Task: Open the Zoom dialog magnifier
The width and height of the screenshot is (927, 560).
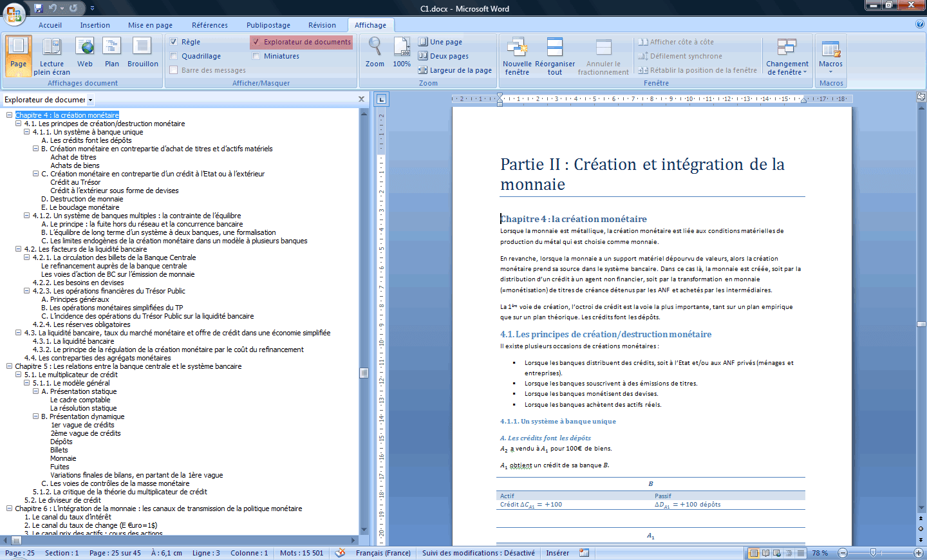Action: (x=375, y=53)
